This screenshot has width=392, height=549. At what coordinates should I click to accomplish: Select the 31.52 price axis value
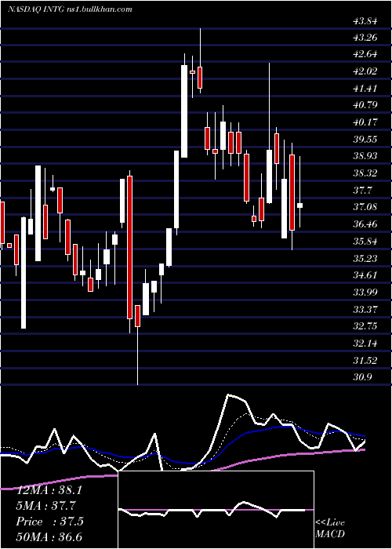point(365,361)
